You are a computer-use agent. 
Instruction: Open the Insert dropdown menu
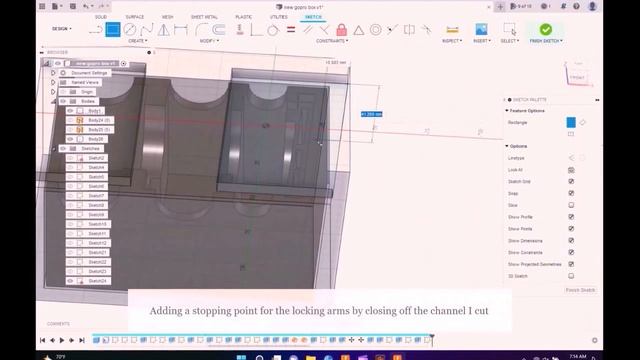(482, 41)
